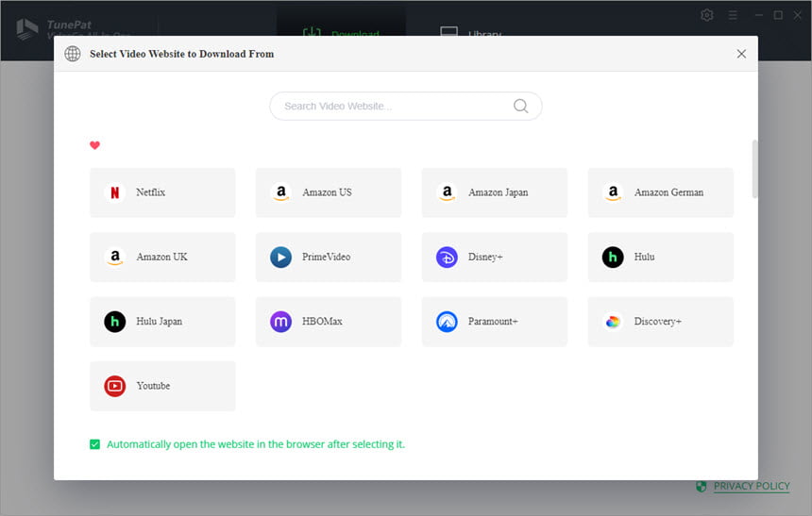Select the PrimeVideo play icon
This screenshot has width=812, height=516.
tap(281, 258)
